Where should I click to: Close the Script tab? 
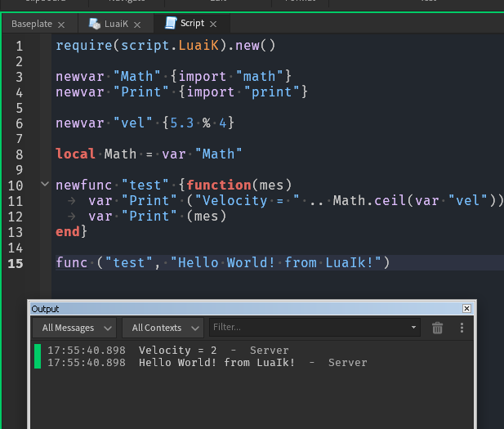pyautogui.click(x=214, y=25)
